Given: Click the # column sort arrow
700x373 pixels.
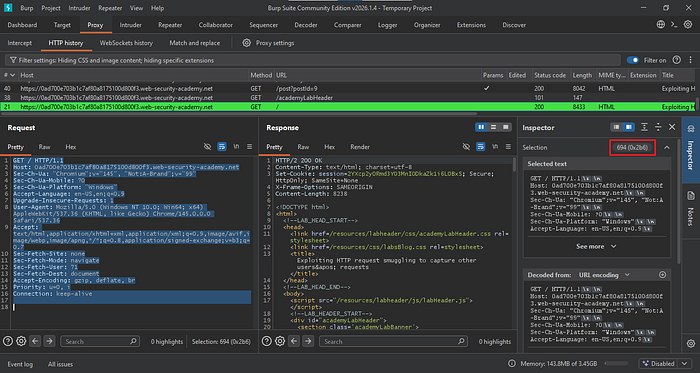Looking at the screenshot, I should click(12, 75).
